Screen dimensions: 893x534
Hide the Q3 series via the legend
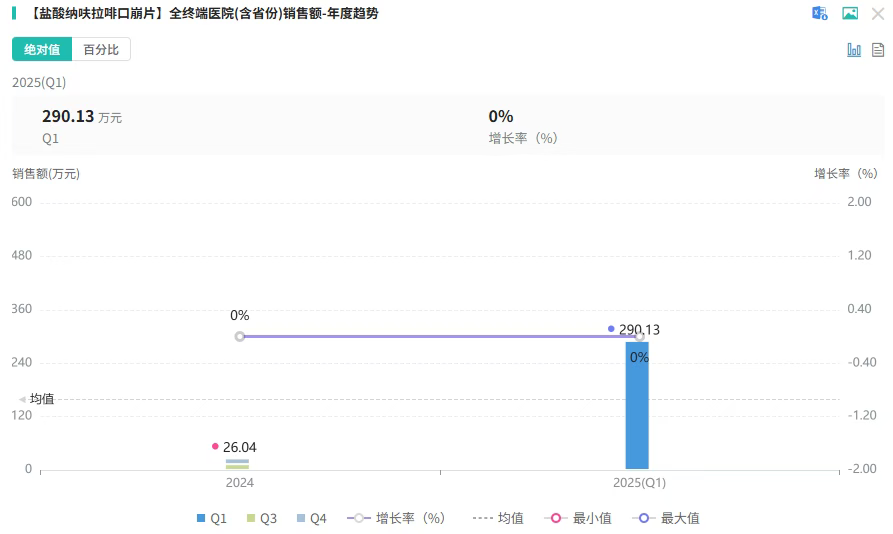coord(262,518)
